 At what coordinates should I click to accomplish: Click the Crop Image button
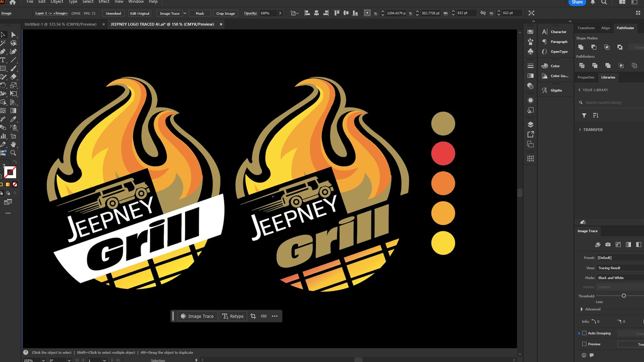click(225, 13)
